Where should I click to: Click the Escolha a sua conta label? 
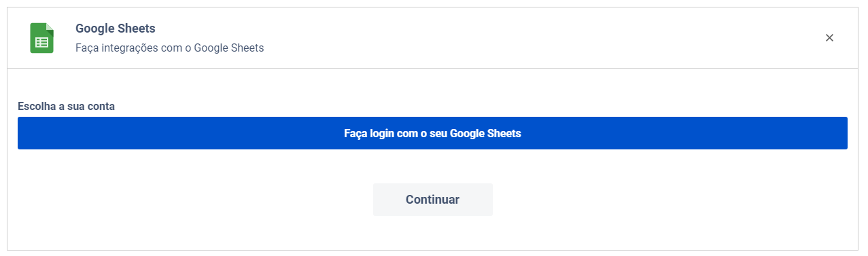tap(66, 107)
